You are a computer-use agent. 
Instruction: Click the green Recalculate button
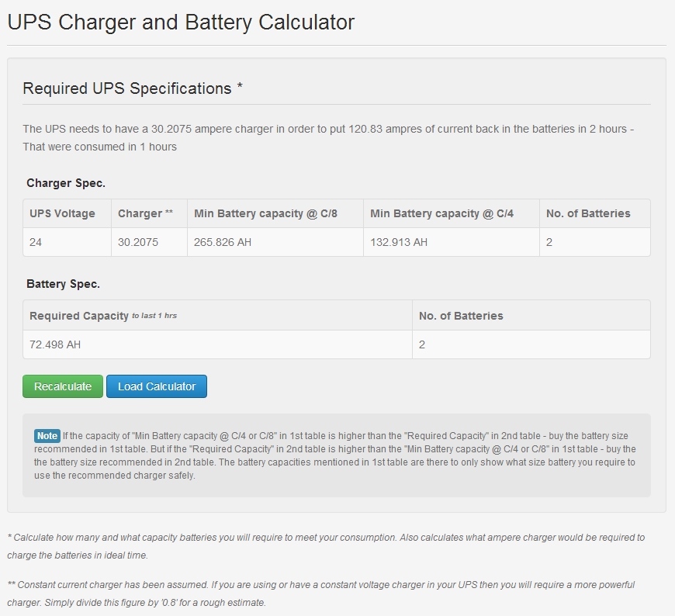click(63, 386)
